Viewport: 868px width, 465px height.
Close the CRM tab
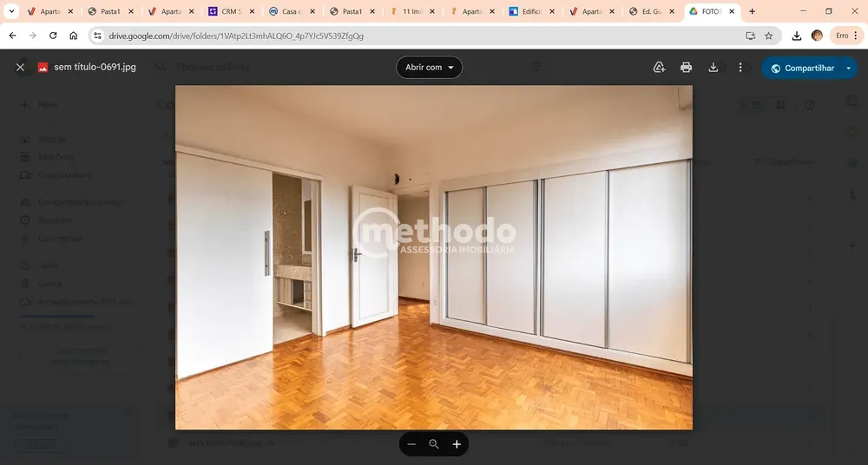[252, 11]
